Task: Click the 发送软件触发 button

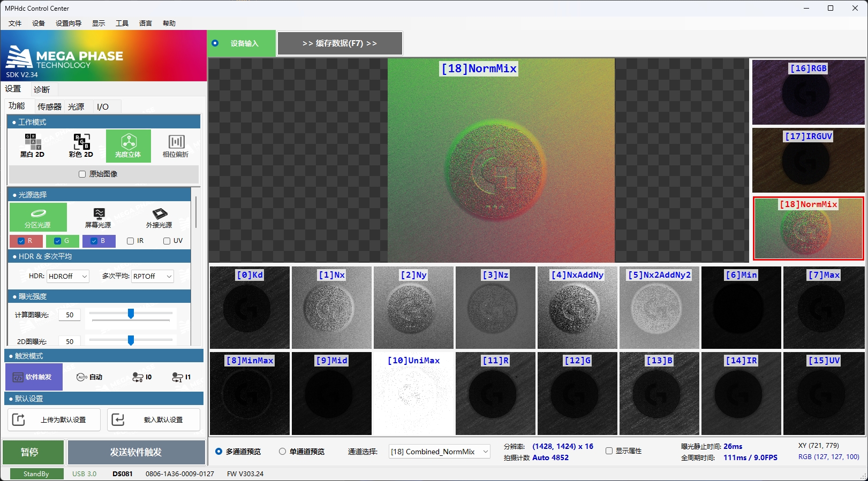Action: (136, 452)
